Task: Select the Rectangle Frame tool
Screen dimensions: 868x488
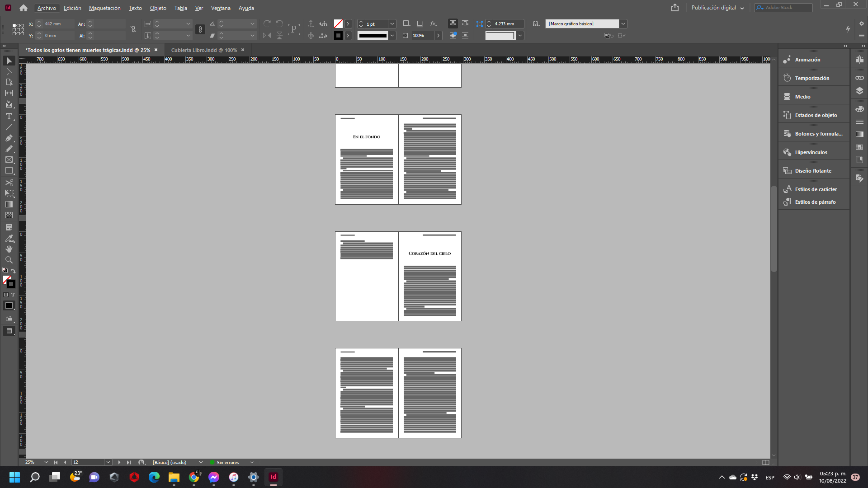Action: pos(9,160)
